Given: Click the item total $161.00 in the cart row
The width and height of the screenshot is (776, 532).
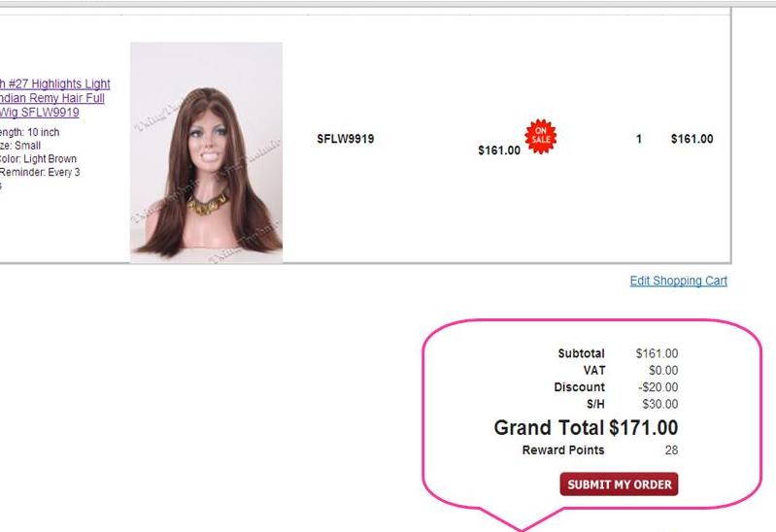Looking at the screenshot, I should [x=692, y=139].
